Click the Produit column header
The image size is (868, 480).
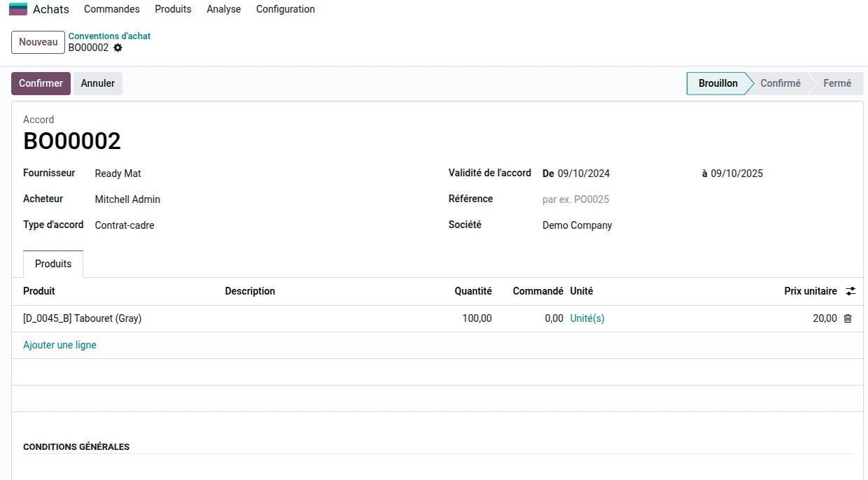(39, 291)
